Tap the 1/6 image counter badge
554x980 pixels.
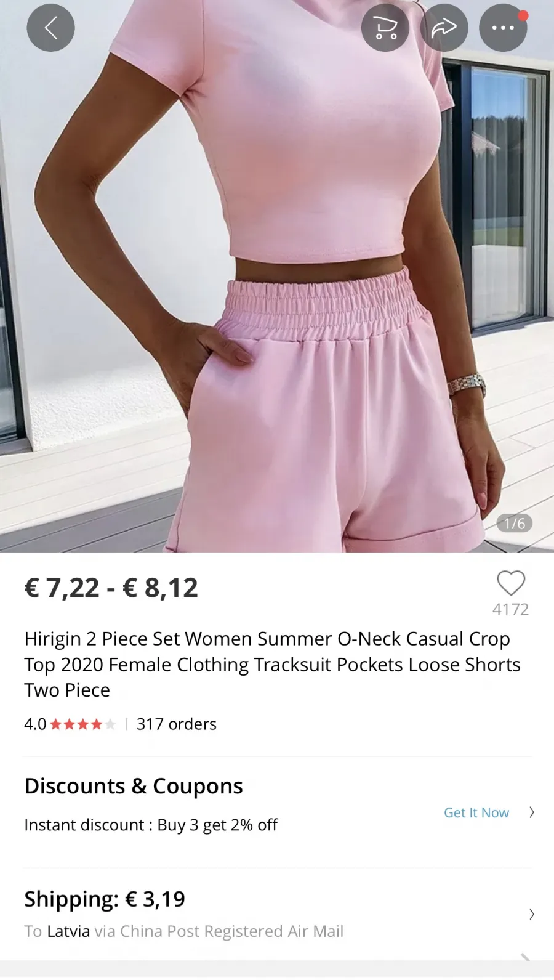515,524
